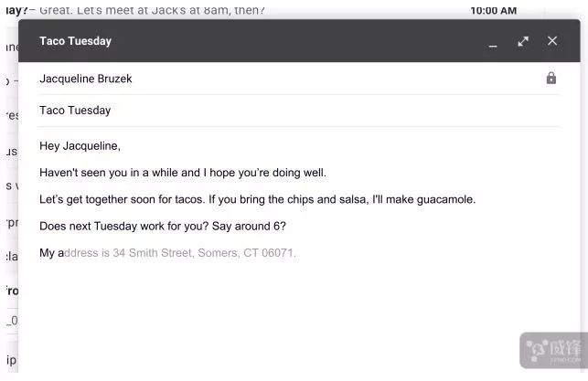
Task: Click the grey suggested address autocomplete text
Action: 183,253
